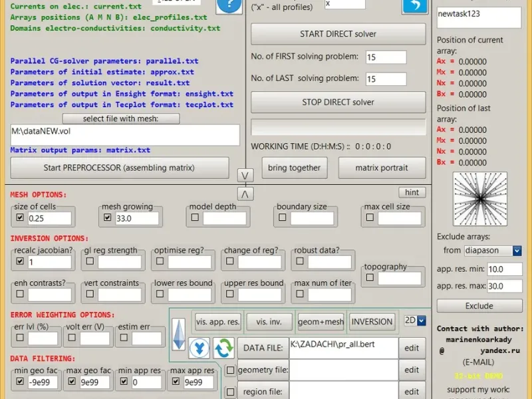This screenshot has height=399, width=532.
Task: Open the 2D dimension dropdown
Action: coord(421,321)
